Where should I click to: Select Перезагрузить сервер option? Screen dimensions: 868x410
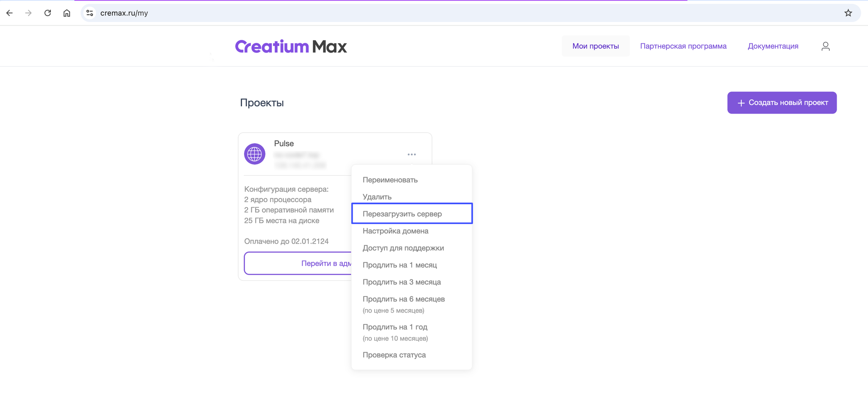[412, 213]
